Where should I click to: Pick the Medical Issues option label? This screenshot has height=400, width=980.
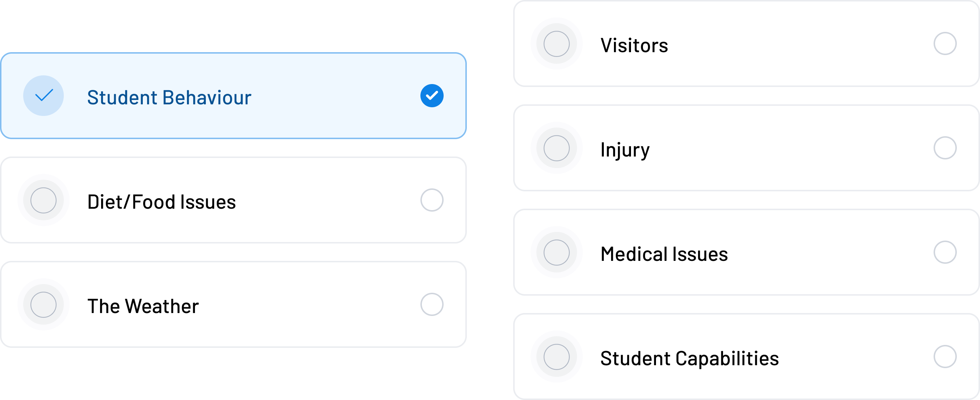[x=664, y=254]
